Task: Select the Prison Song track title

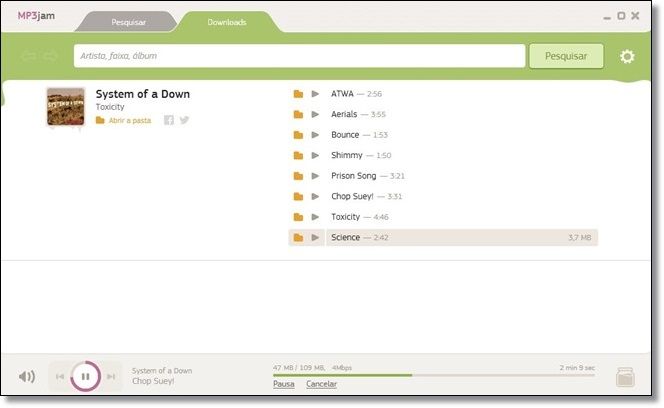Action: (x=354, y=176)
